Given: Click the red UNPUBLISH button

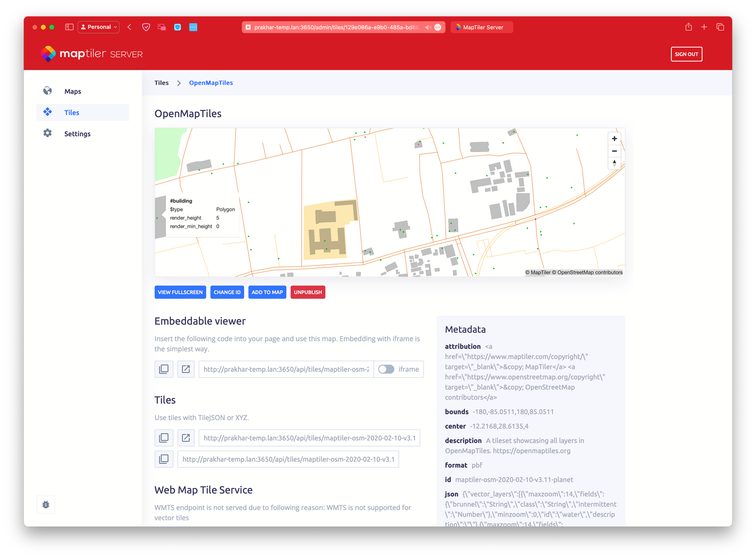Looking at the screenshot, I should pos(308,292).
